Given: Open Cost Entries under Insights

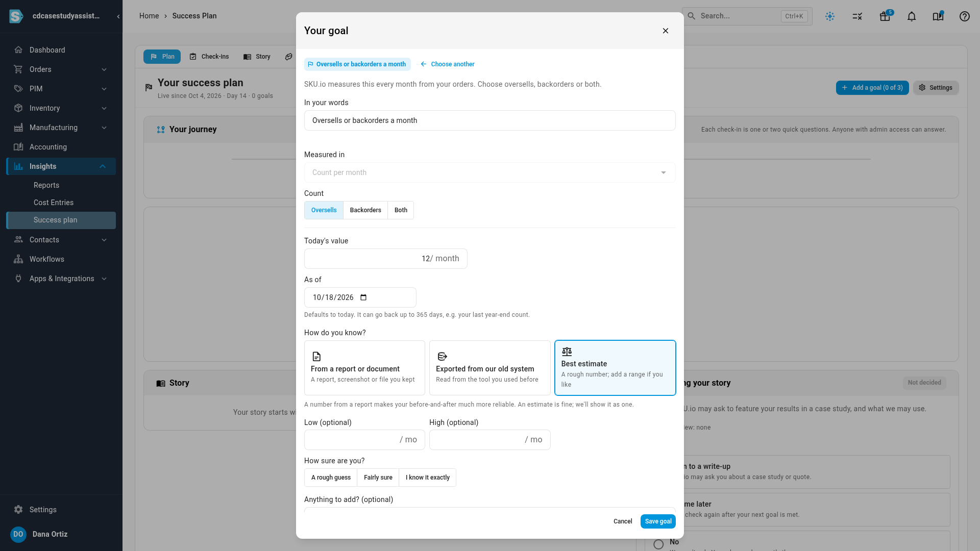Looking at the screenshot, I should click(x=54, y=203).
